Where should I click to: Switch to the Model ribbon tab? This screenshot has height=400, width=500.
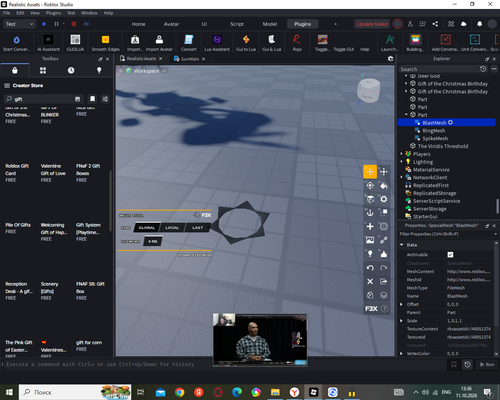point(270,24)
